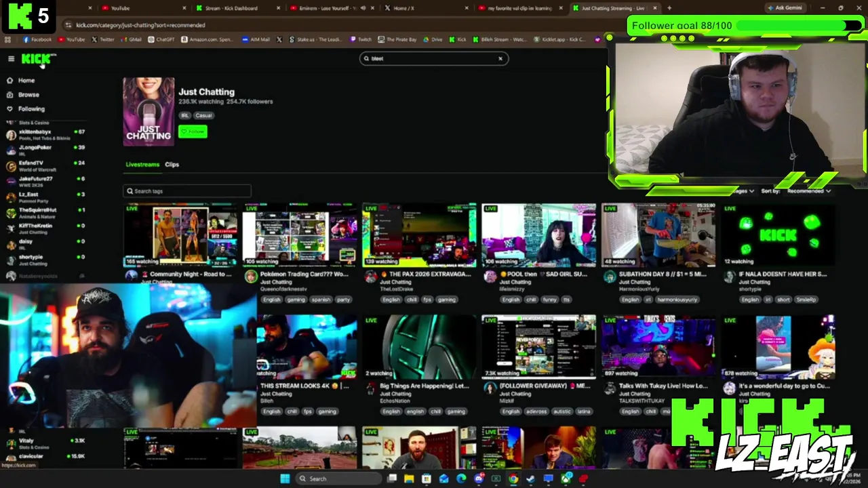Select the Casual category tag
868x488 pixels.
point(203,115)
